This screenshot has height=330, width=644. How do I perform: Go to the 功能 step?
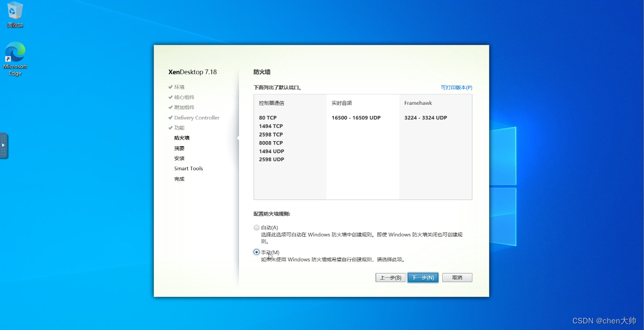179,128
